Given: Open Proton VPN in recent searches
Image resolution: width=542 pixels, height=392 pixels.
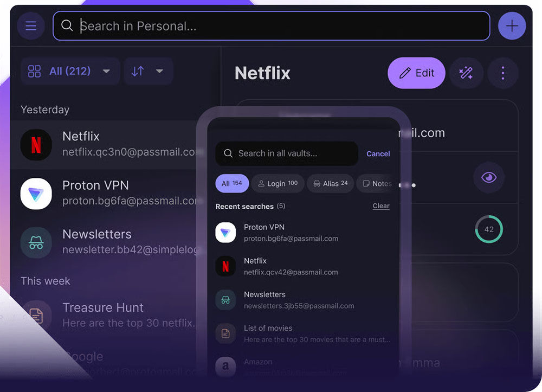Looking at the screenshot, I should pyautogui.click(x=303, y=233).
